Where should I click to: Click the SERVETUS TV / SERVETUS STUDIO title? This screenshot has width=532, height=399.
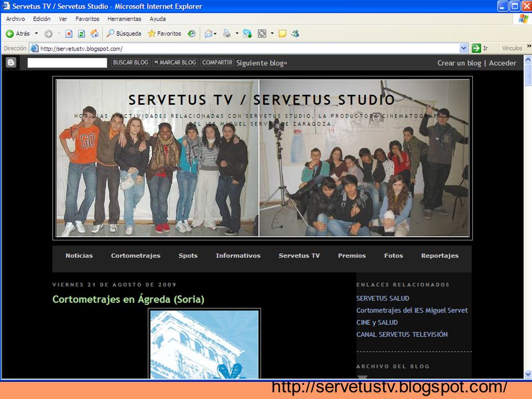point(262,100)
